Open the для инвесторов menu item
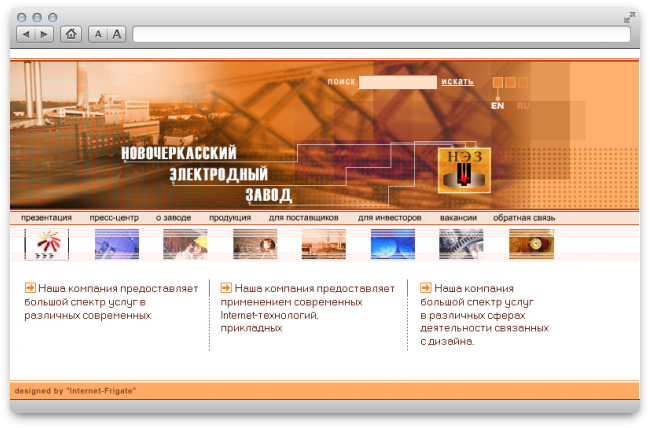 [390, 217]
